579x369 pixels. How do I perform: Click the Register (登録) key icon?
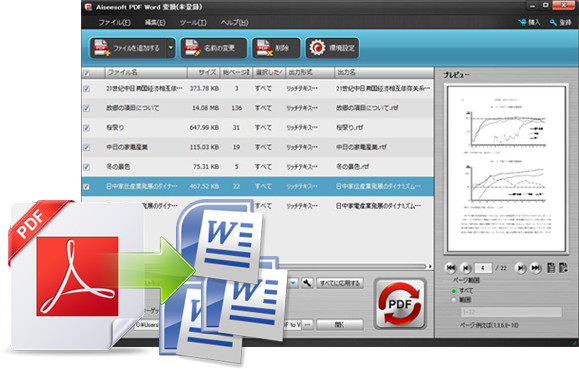pos(553,23)
